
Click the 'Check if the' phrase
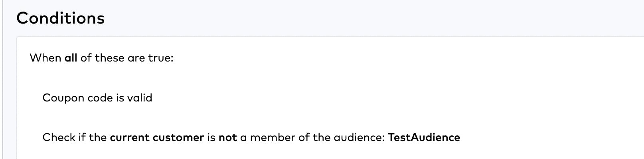click(x=74, y=137)
